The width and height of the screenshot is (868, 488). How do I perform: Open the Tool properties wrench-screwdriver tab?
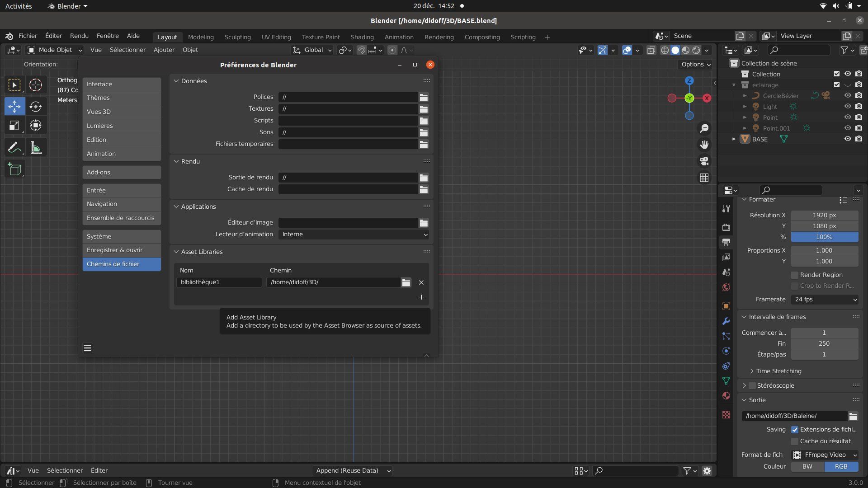[x=726, y=209]
